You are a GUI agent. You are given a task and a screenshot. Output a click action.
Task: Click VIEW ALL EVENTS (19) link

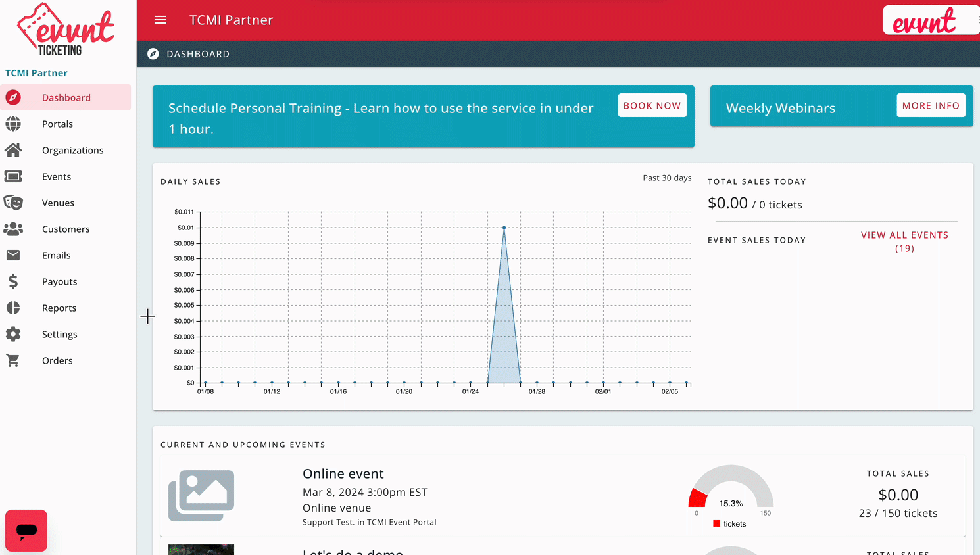[x=904, y=241]
